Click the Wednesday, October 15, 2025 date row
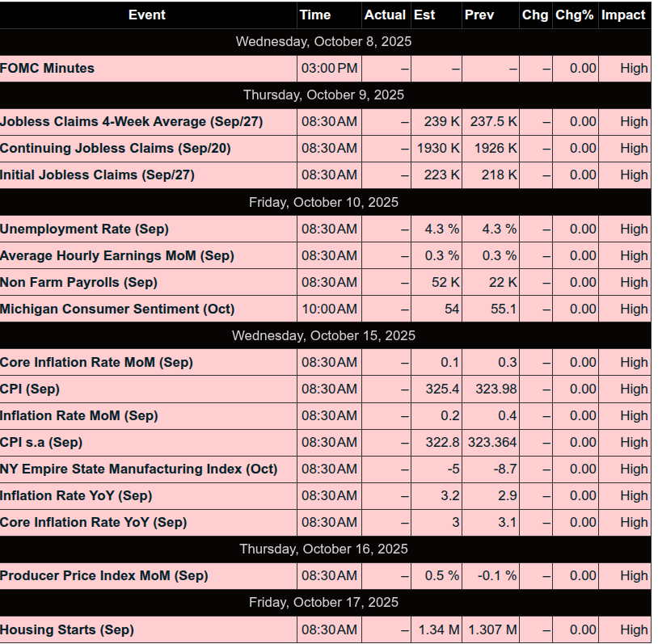Viewport: 658px width, 644px height. (x=324, y=335)
